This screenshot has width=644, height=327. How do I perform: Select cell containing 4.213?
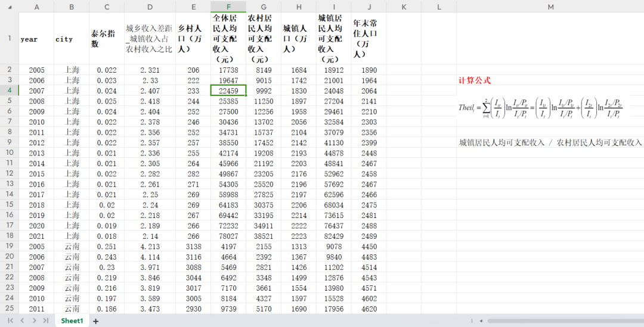[150, 246]
